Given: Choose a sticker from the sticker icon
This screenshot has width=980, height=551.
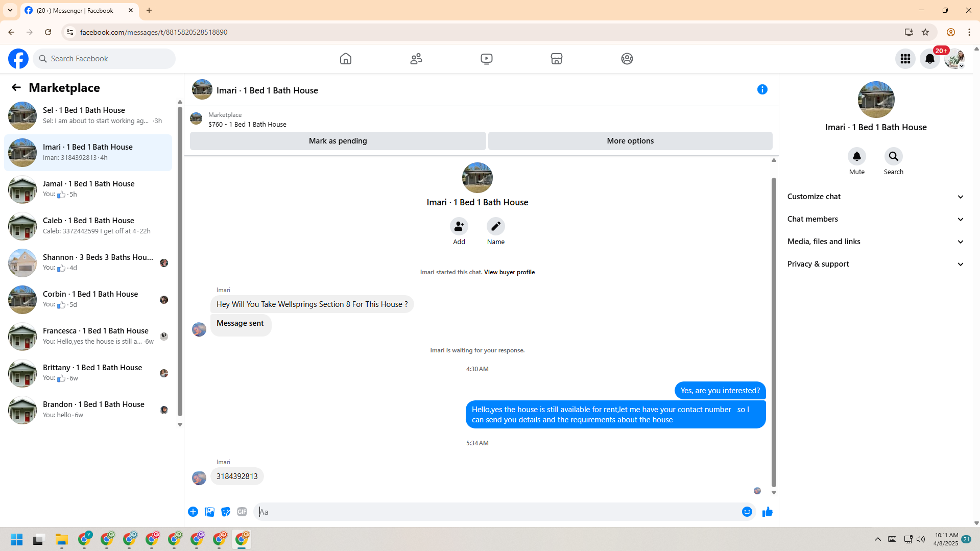Looking at the screenshot, I should click(226, 512).
